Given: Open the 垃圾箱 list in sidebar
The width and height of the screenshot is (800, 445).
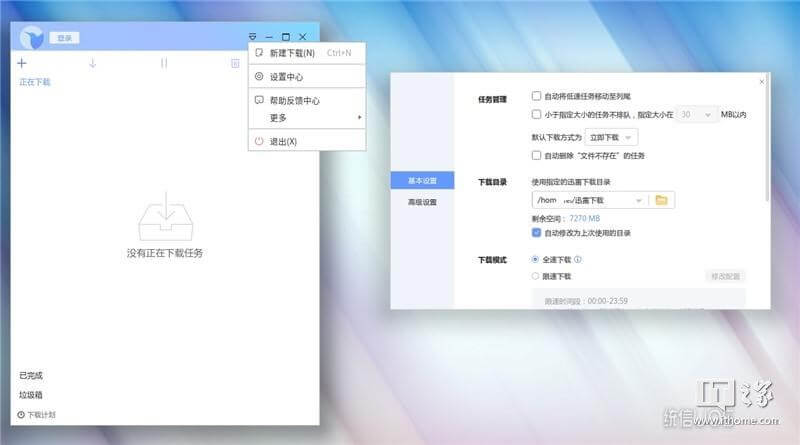Looking at the screenshot, I should click(x=31, y=394).
